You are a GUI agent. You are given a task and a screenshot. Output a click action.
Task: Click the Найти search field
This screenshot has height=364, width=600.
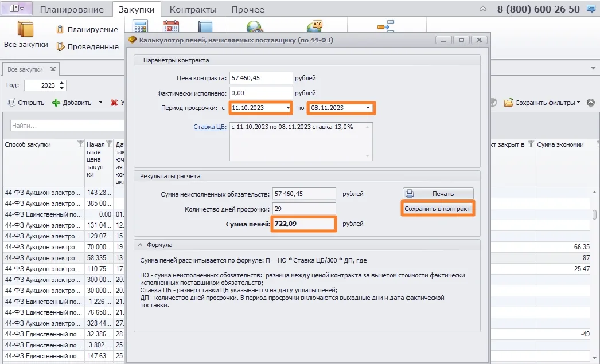pos(67,126)
